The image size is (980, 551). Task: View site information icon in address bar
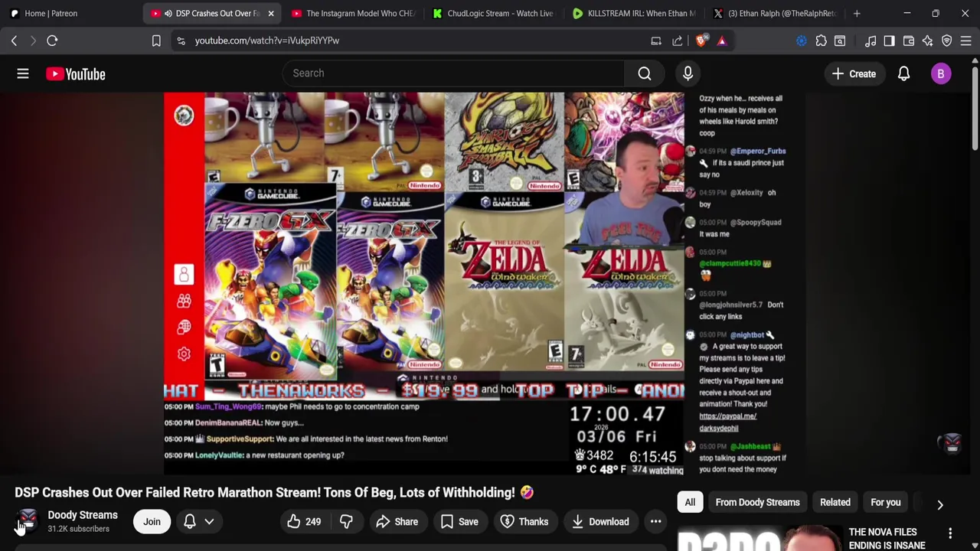[181, 41]
